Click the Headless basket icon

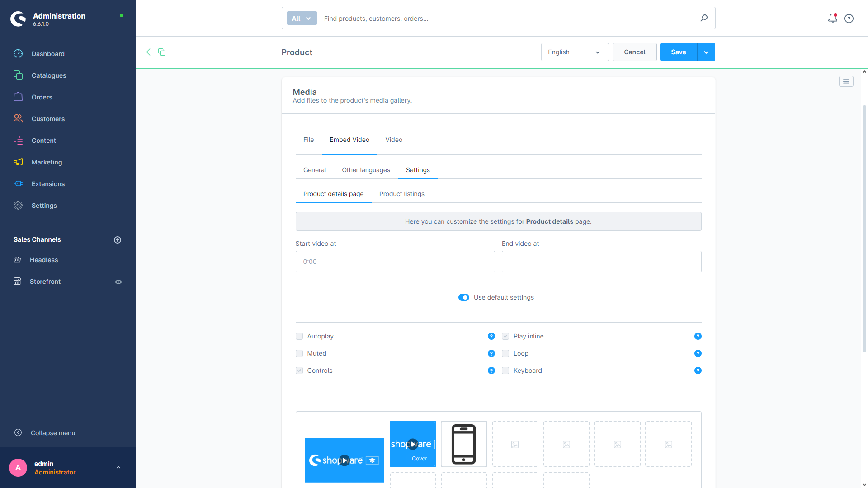tap(17, 260)
